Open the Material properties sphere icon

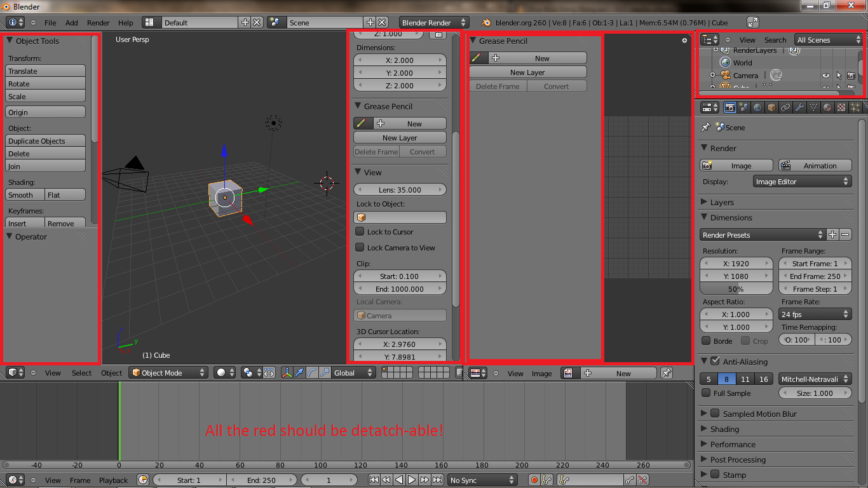click(827, 107)
